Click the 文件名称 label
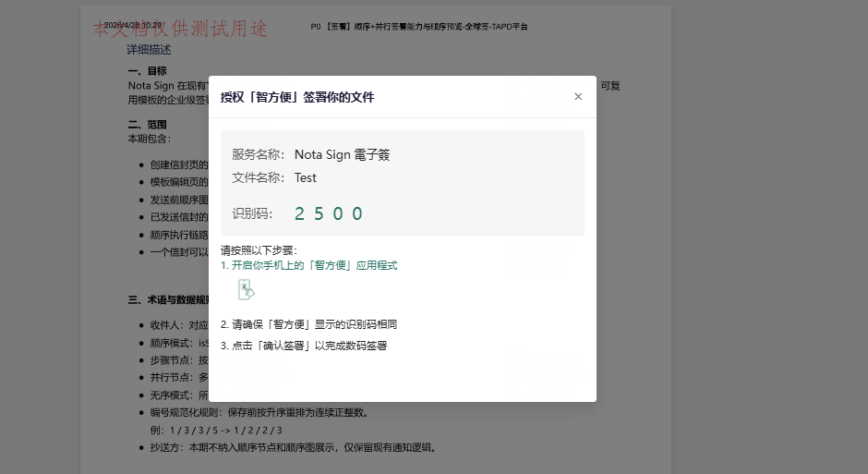 pyautogui.click(x=258, y=177)
